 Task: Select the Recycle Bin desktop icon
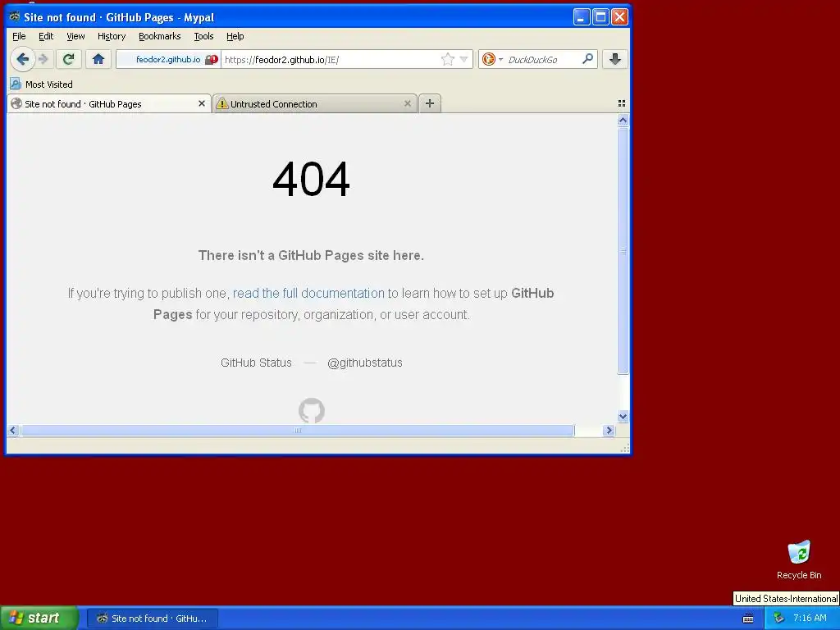point(799,559)
